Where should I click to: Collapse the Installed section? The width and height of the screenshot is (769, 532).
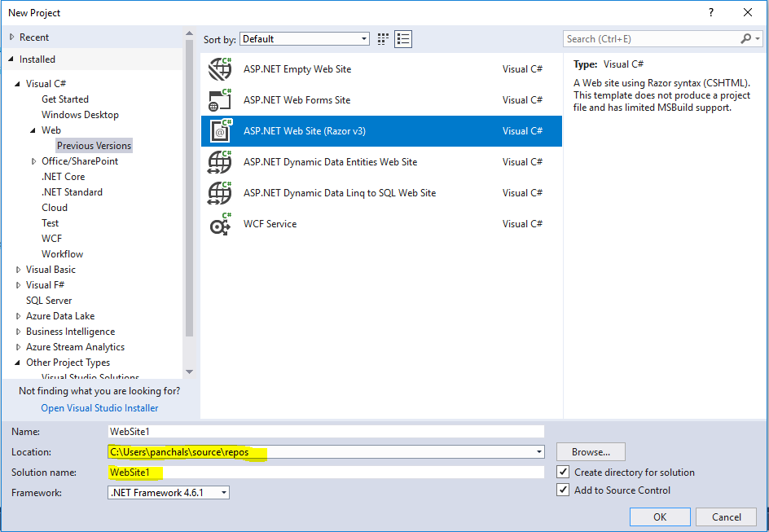click(11, 59)
